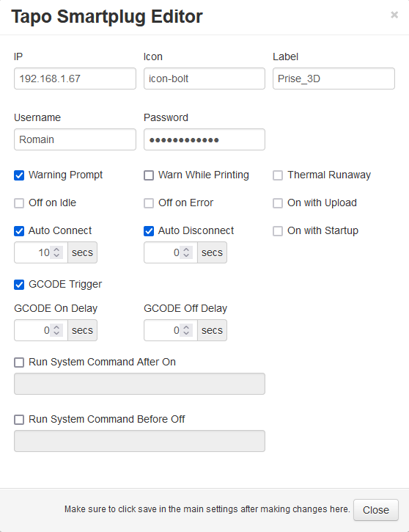Enable Warn While Printing
This screenshot has width=409, height=532.
[x=149, y=175]
